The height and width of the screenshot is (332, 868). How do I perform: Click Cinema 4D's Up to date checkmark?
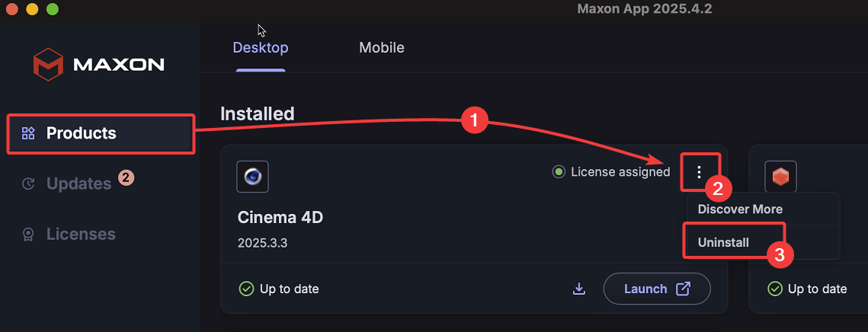click(246, 289)
